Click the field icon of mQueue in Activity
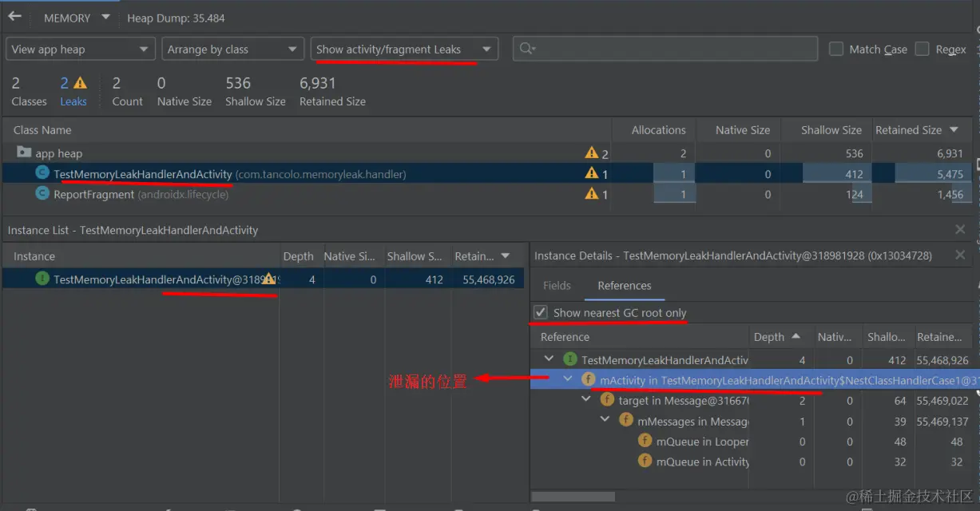Image resolution: width=980 pixels, height=511 pixels. point(645,461)
